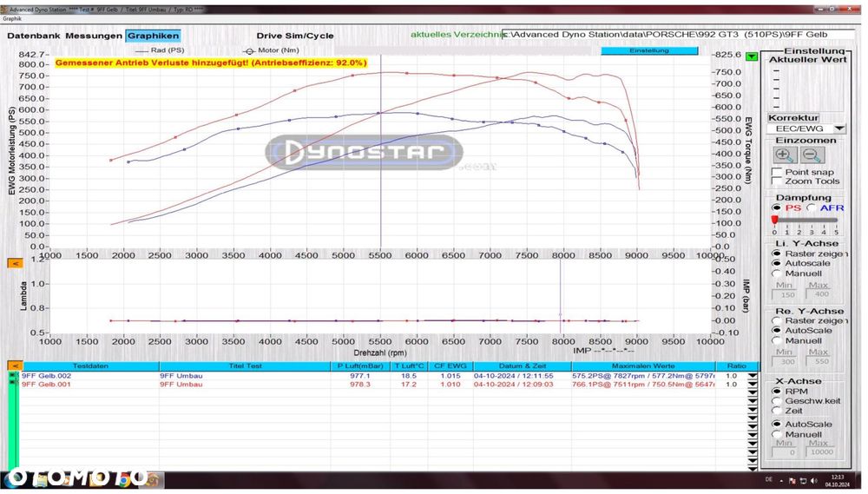The width and height of the screenshot is (868, 494).
Task: Select Manuell under Li. Y-Achse
Action: pos(777,273)
